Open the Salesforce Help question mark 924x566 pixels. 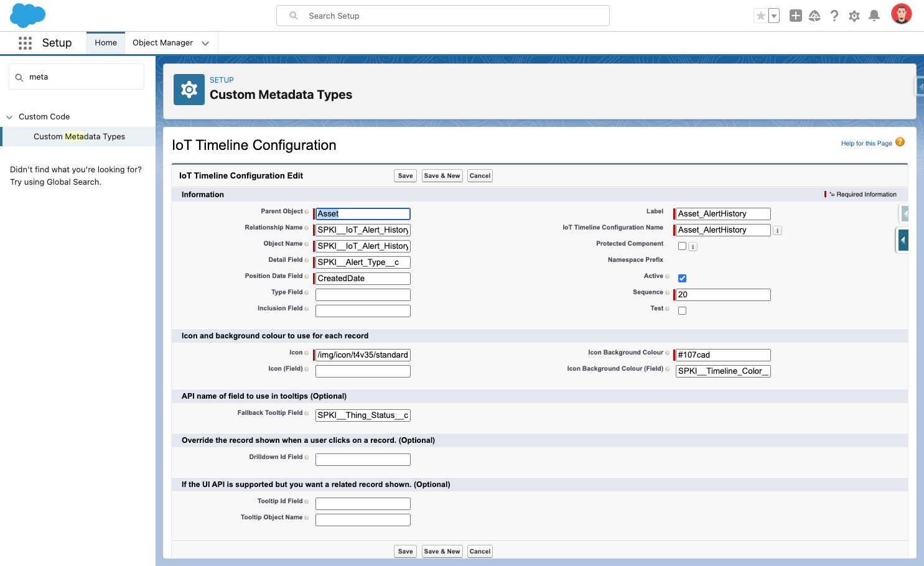(834, 16)
